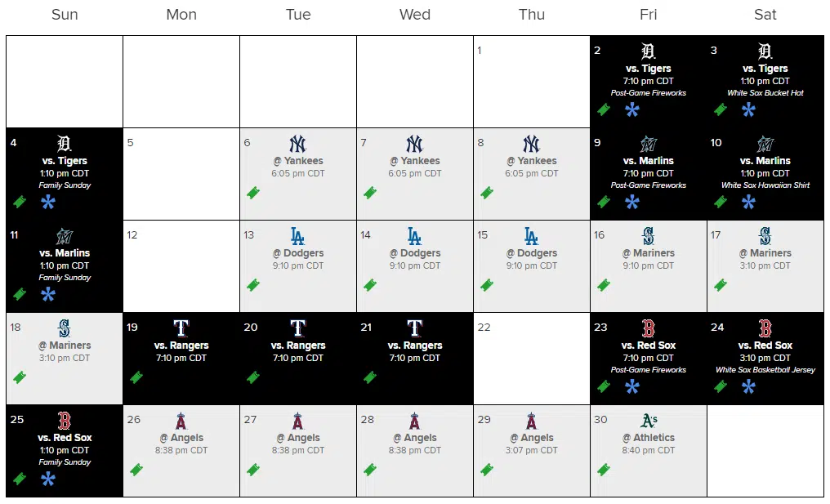Click the blue promotion star on June 2

(631, 109)
